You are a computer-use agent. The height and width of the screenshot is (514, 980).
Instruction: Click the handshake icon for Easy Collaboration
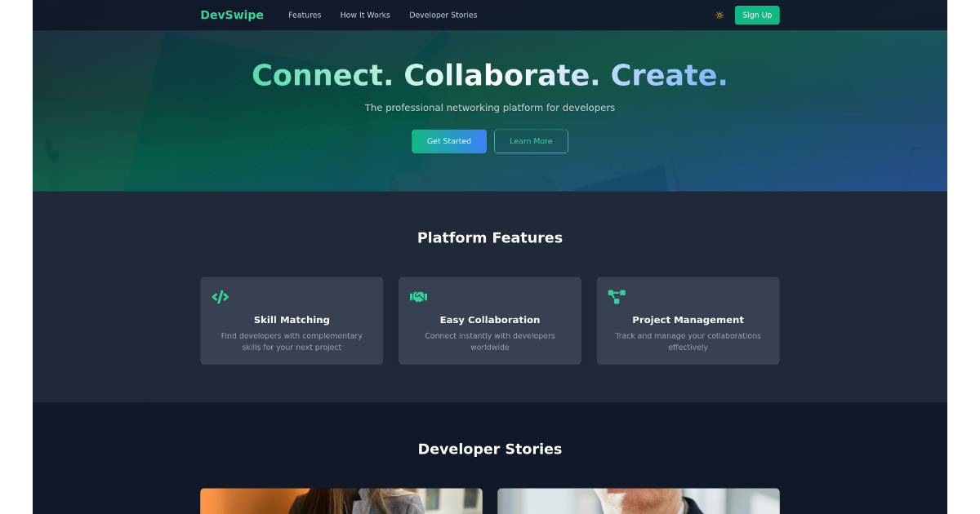tap(418, 297)
